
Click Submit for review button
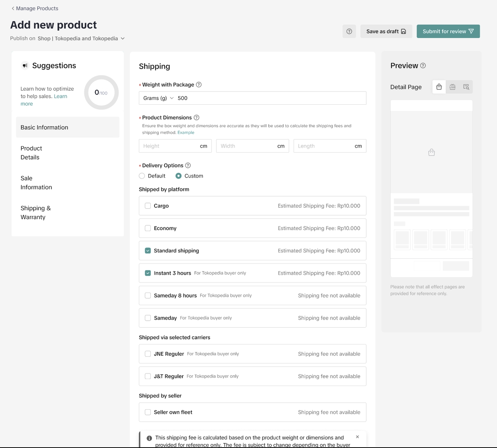(x=448, y=31)
